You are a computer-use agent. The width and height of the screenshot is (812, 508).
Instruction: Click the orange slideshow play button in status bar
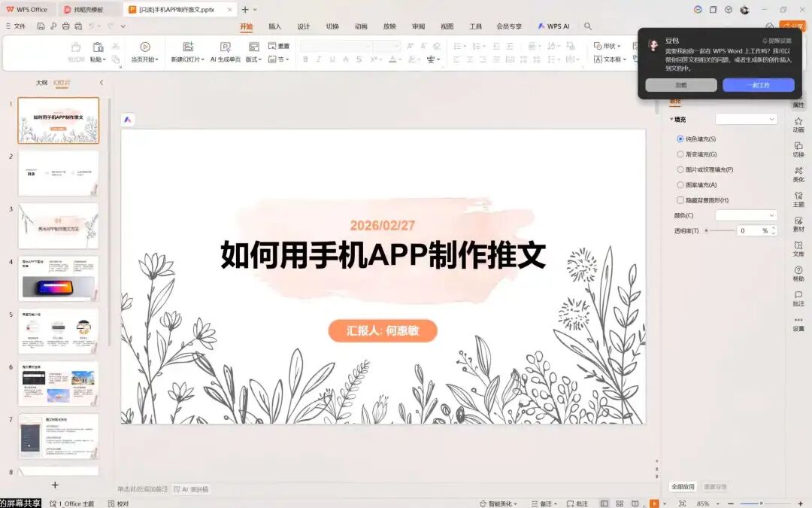pyautogui.click(x=654, y=503)
